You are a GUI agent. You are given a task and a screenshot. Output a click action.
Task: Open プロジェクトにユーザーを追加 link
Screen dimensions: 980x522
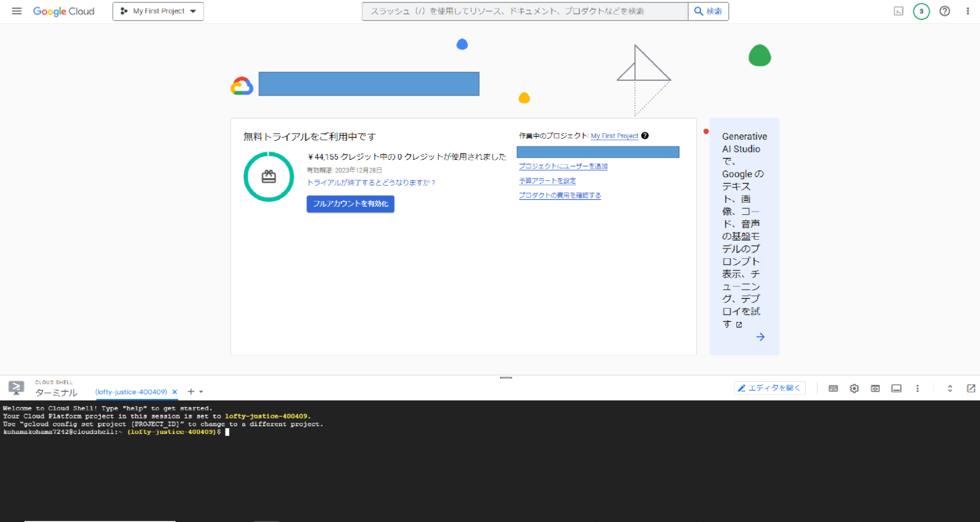pyautogui.click(x=563, y=166)
